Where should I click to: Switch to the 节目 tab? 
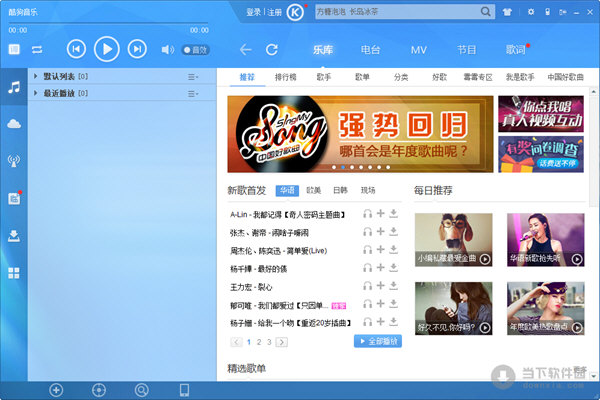tap(466, 50)
